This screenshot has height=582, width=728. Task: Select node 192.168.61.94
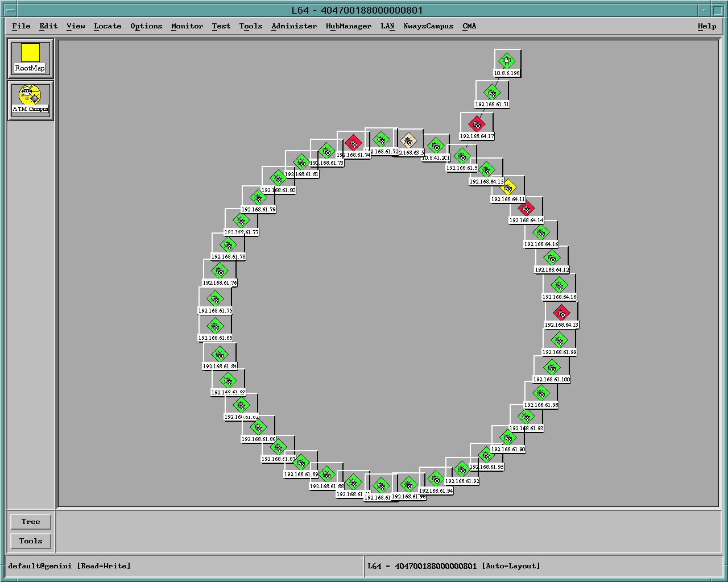pyautogui.click(x=436, y=479)
